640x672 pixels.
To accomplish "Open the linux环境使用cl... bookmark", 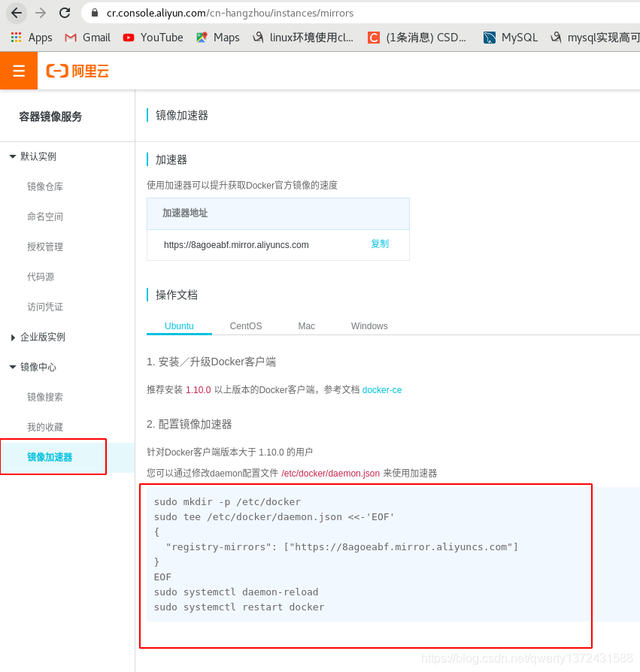I will [x=303, y=38].
